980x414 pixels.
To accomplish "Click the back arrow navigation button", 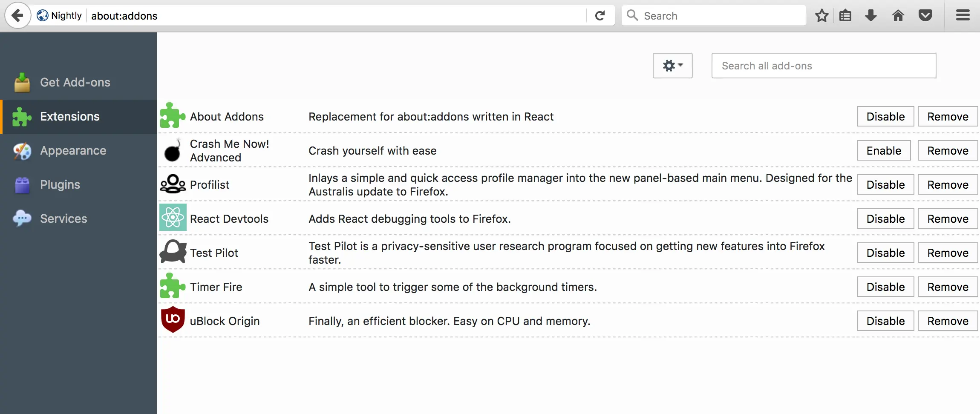I will click(x=17, y=16).
